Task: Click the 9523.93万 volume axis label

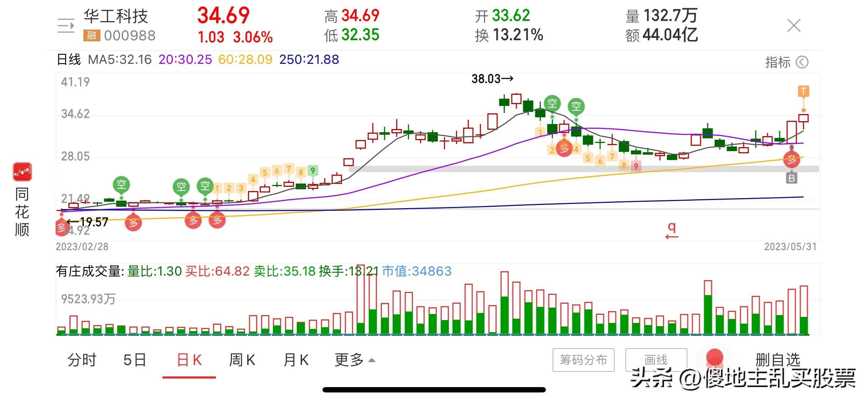Action: (88, 299)
